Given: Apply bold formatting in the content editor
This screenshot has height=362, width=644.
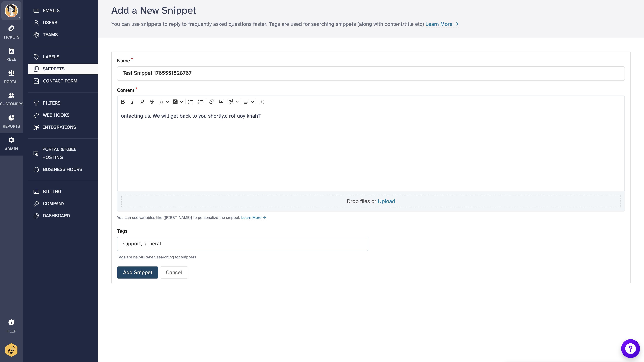Looking at the screenshot, I should point(123,102).
